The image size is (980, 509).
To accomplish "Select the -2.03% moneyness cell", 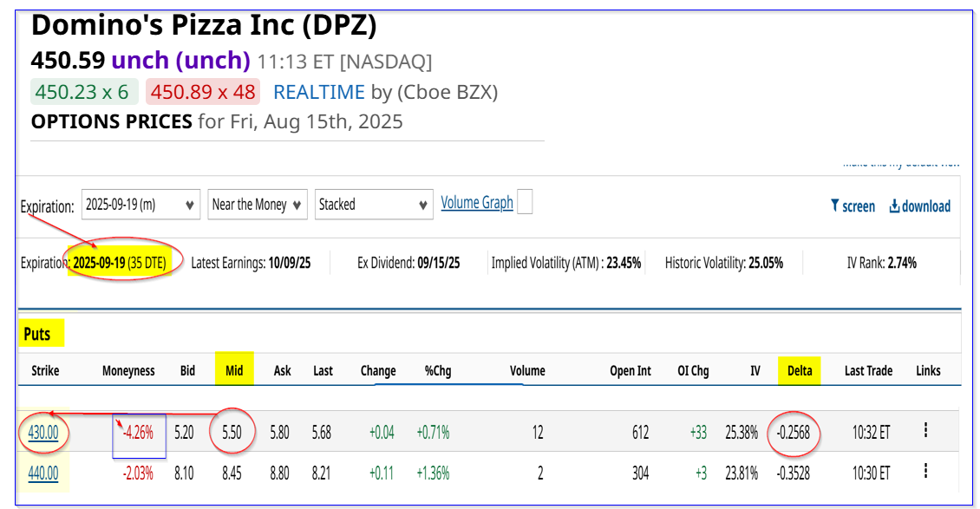I will point(138,473).
